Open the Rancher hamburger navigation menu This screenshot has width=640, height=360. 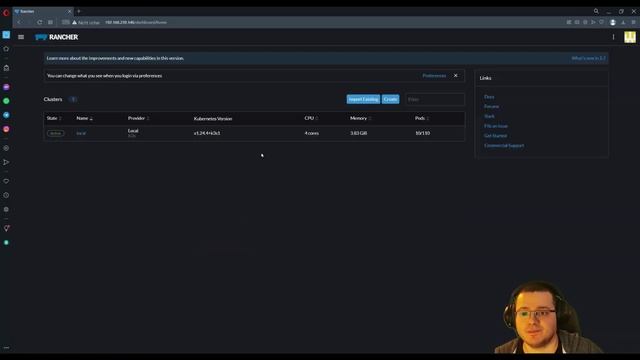point(21,37)
